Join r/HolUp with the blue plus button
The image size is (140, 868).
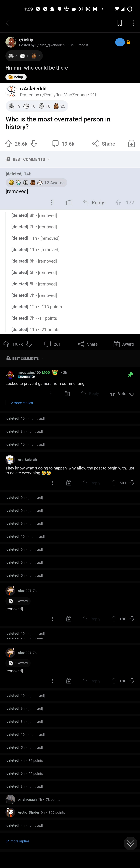pos(120,42)
